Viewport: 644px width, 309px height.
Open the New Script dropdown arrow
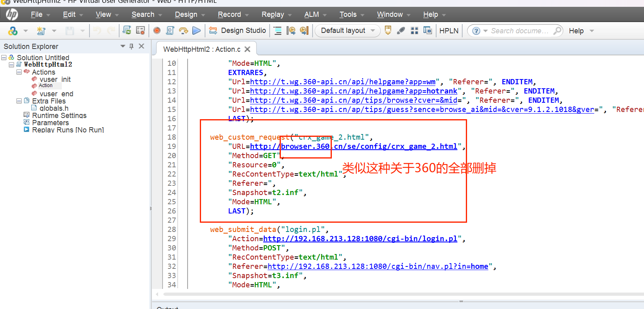pyautogui.click(x=54, y=31)
